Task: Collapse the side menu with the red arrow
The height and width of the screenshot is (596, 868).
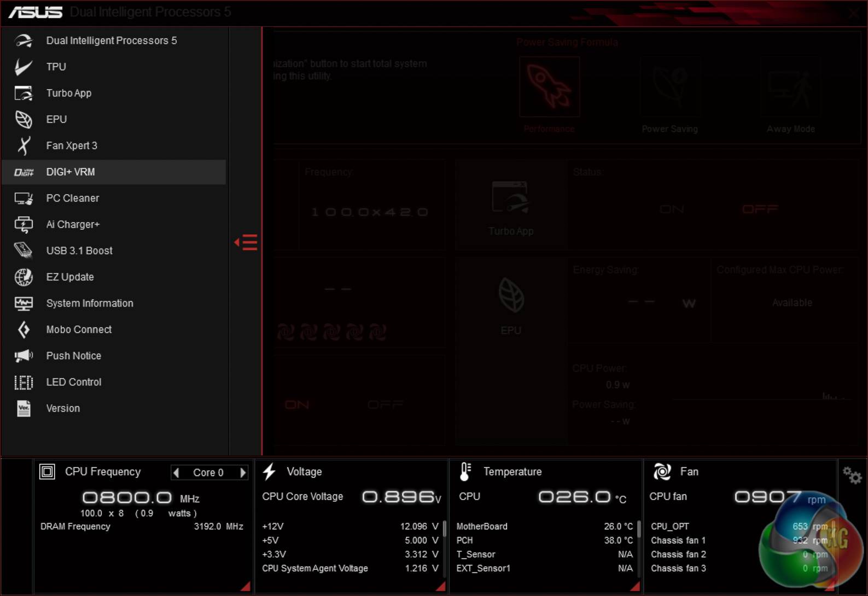Action: 246,242
